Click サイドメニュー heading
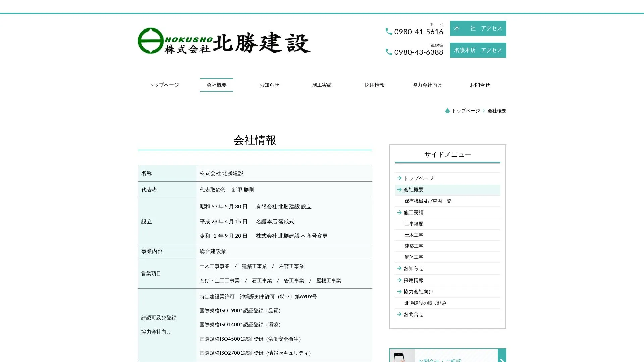Image resolution: width=644 pixels, height=362 pixels. (x=447, y=154)
